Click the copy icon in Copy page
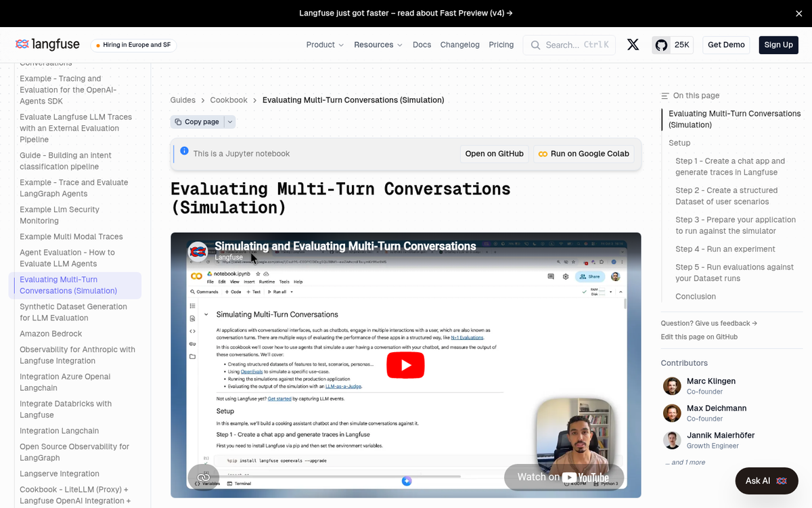The height and width of the screenshot is (508, 812). point(178,122)
